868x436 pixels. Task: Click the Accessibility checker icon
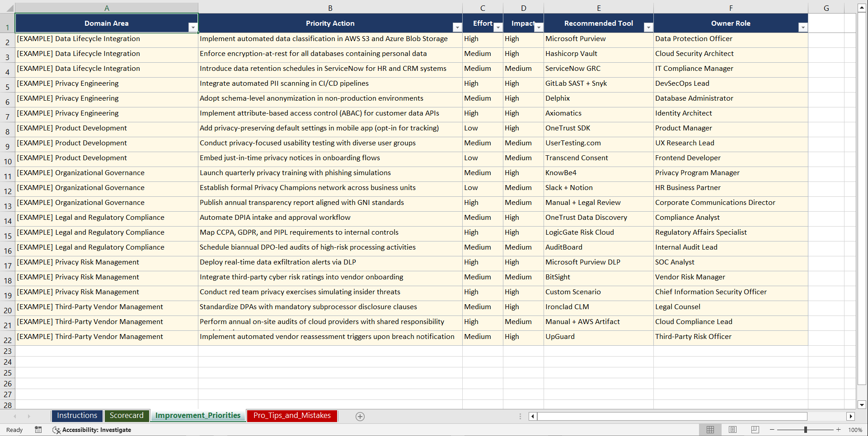pyautogui.click(x=56, y=430)
